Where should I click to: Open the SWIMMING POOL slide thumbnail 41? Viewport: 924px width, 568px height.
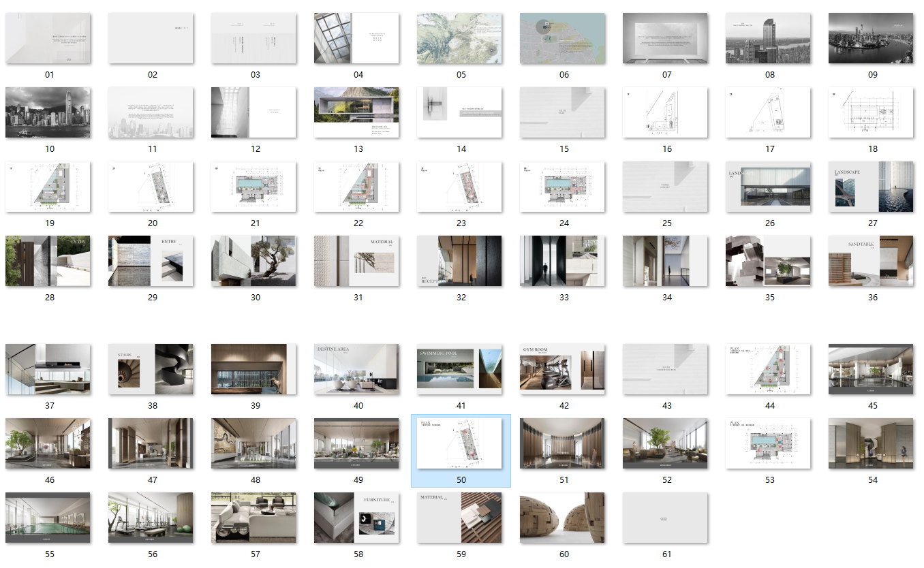(460, 369)
